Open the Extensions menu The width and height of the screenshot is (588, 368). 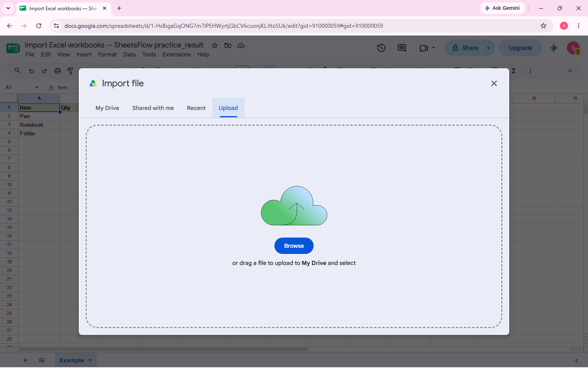click(x=177, y=54)
